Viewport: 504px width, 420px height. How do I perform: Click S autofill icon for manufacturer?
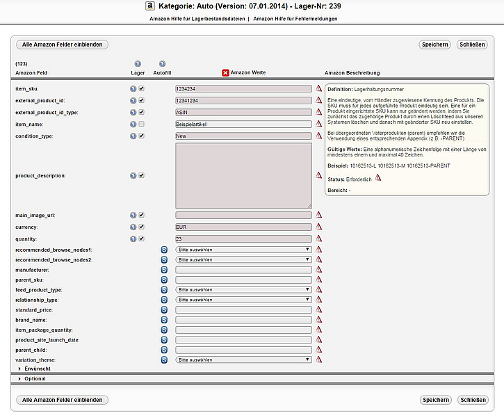164,270
